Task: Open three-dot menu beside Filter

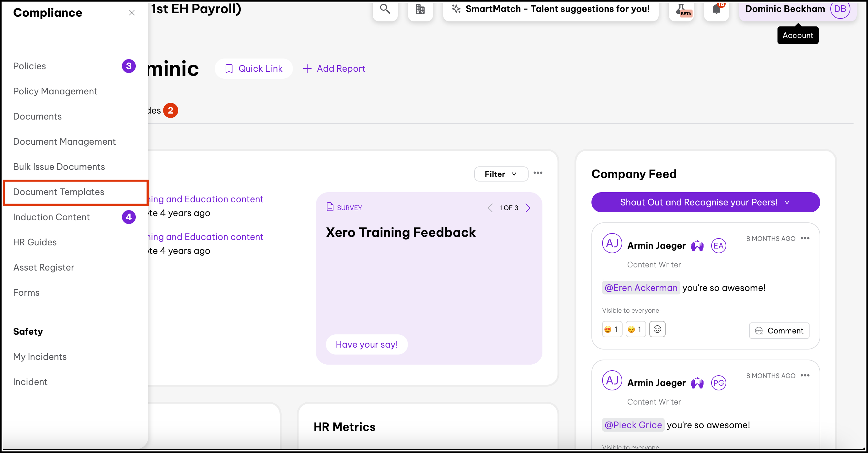Action: pos(538,173)
